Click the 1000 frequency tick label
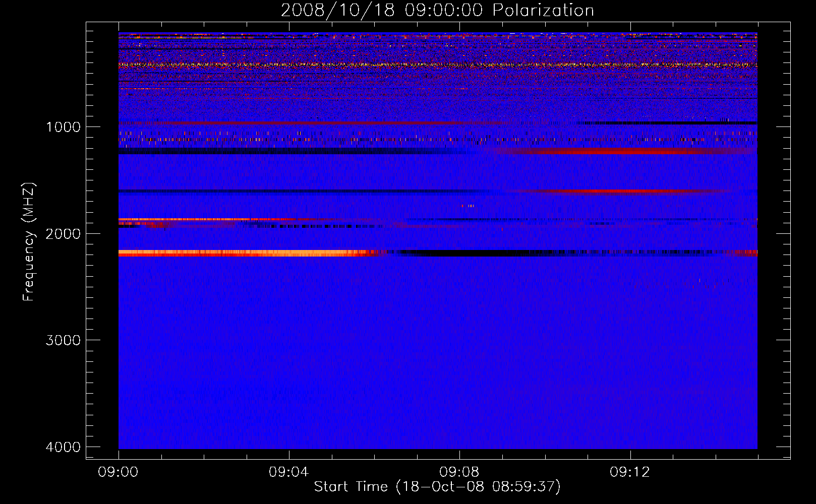The width and height of the screenshot is (816, 504). (x=64, y=127)
